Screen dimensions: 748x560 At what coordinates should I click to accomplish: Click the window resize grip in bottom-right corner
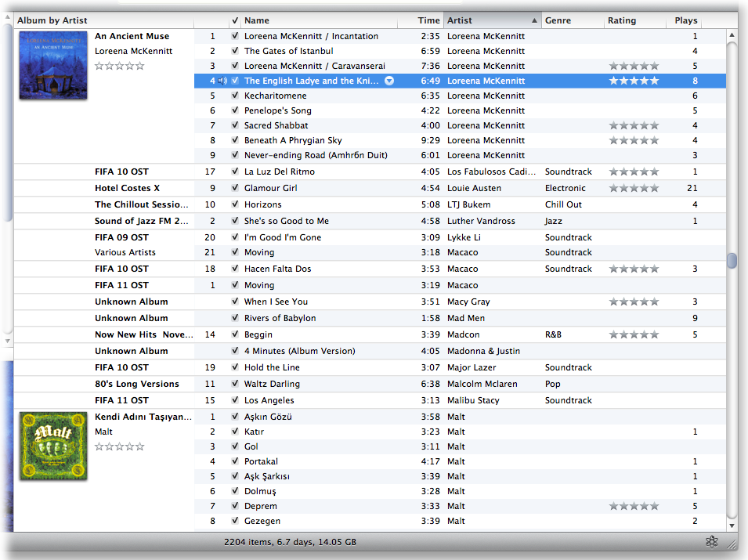(731, 543)
